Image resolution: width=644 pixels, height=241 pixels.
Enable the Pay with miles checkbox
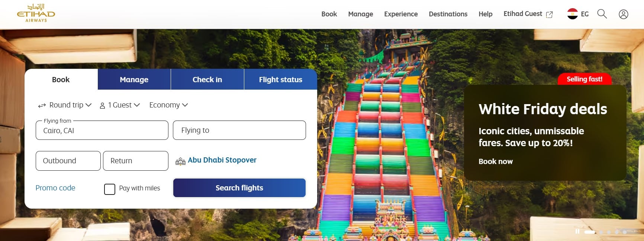pos(110,189)
